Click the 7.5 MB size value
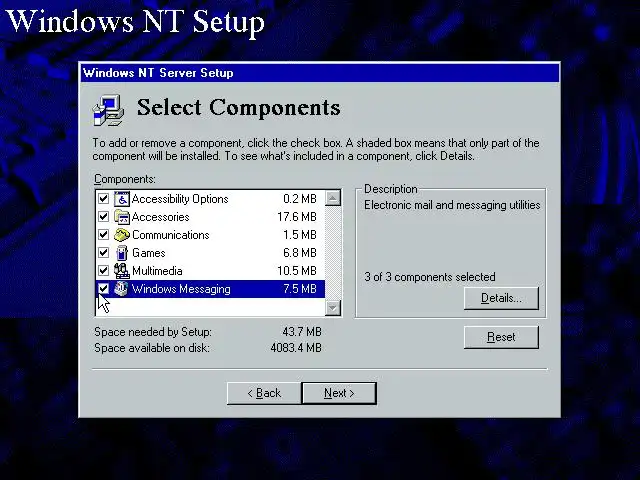 tap(300, 289)
